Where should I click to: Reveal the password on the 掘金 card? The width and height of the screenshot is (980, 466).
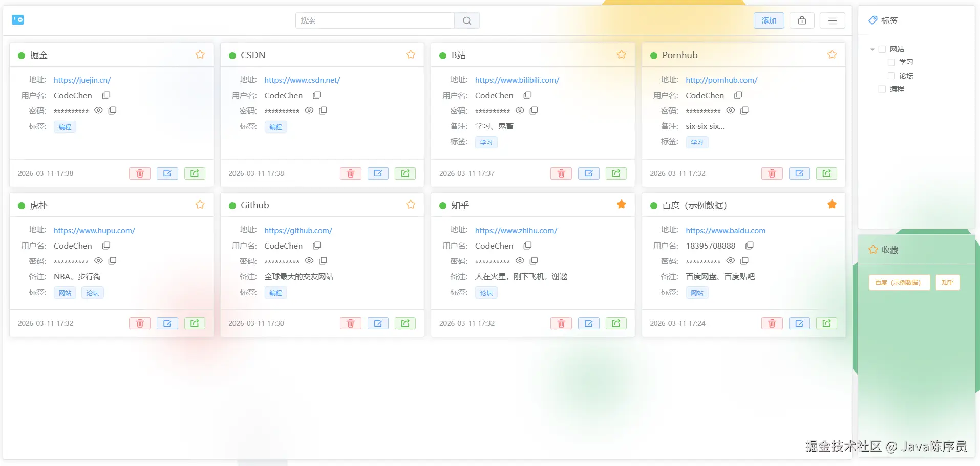click(x=99, y=110)
